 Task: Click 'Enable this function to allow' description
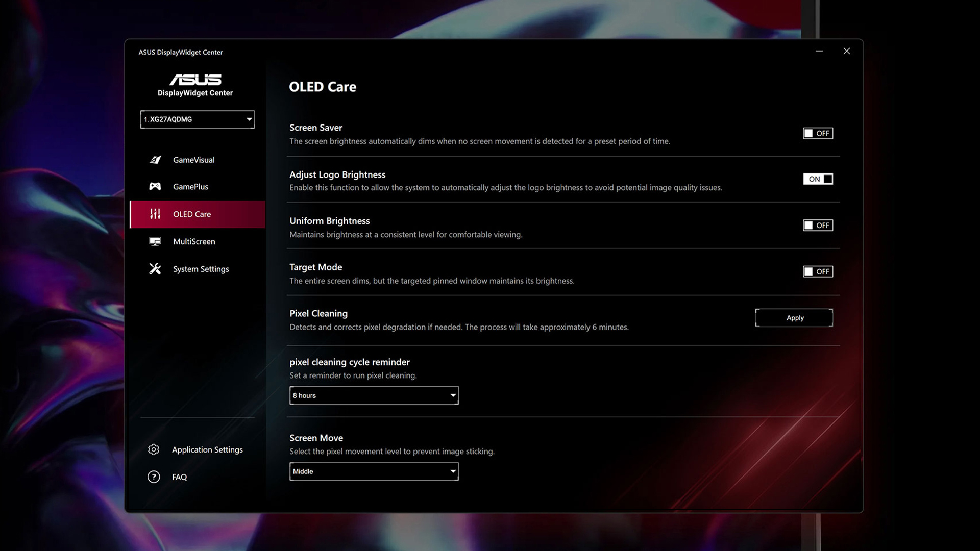pos(506,188)
